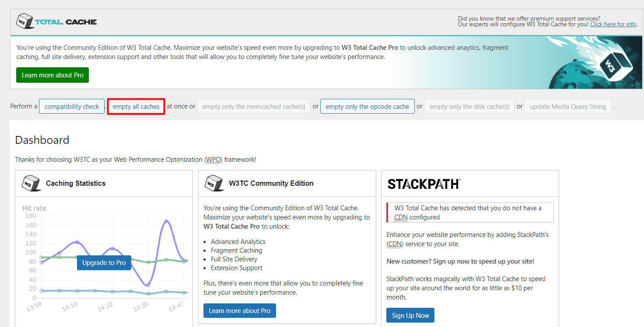Viewport: 644px width, 327px height.
Task: Click Learn more about Pro in Community Edition panel
Action: coord(239,310)
